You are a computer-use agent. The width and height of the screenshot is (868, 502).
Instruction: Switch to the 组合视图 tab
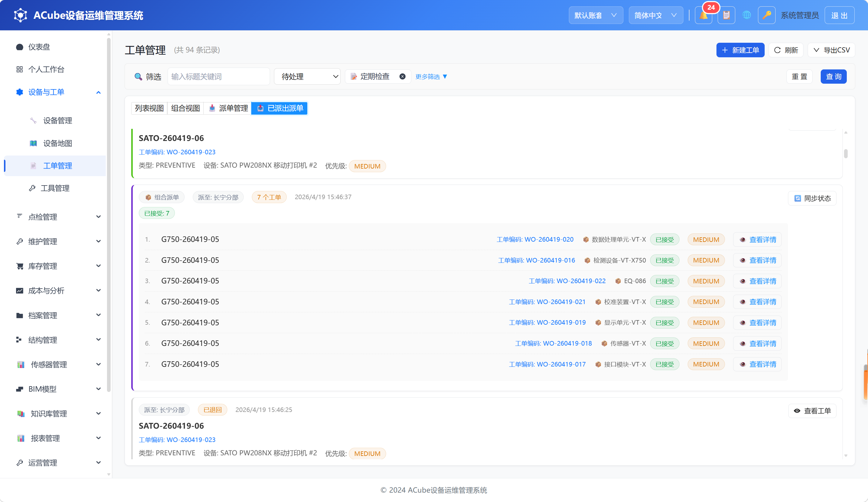[x=185, y=108]
